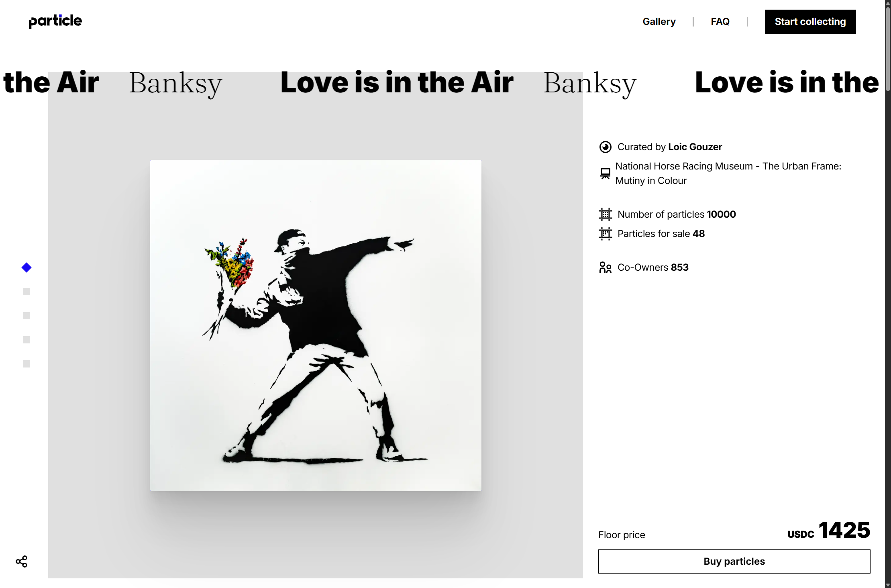The height and width of the screenshot is (588, 891).
Task: Click the curator eye icon
Action: [x=605, y=147]
